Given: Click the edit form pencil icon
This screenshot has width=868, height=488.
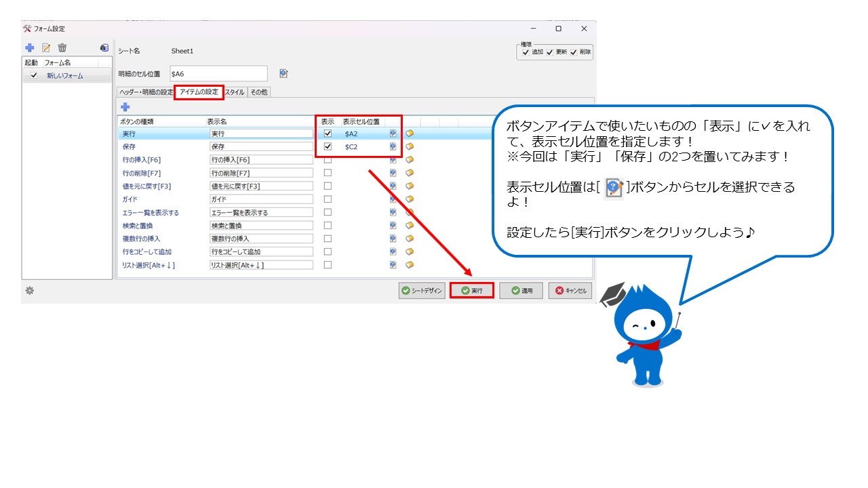Looking at the screenshot, I should click(x=46, y=48).
